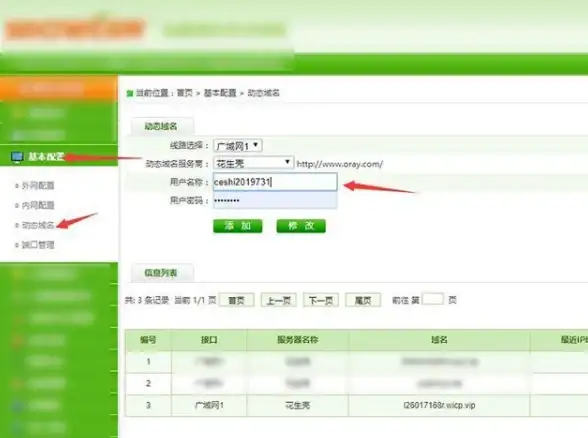Image resolution: width=588 pixels, height=438 pixels.
Task: Open 端口管理 in sidebar
Action: tap(38, 245)
